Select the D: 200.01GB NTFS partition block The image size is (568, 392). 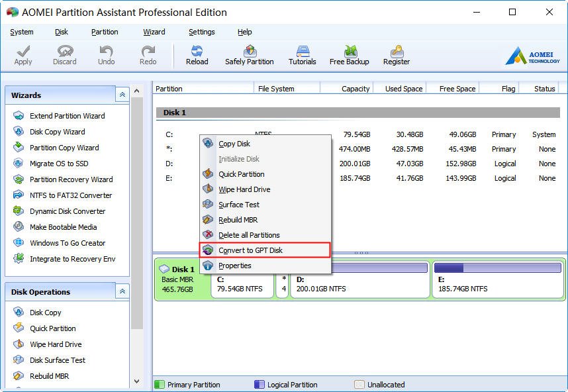click(360, 279)
